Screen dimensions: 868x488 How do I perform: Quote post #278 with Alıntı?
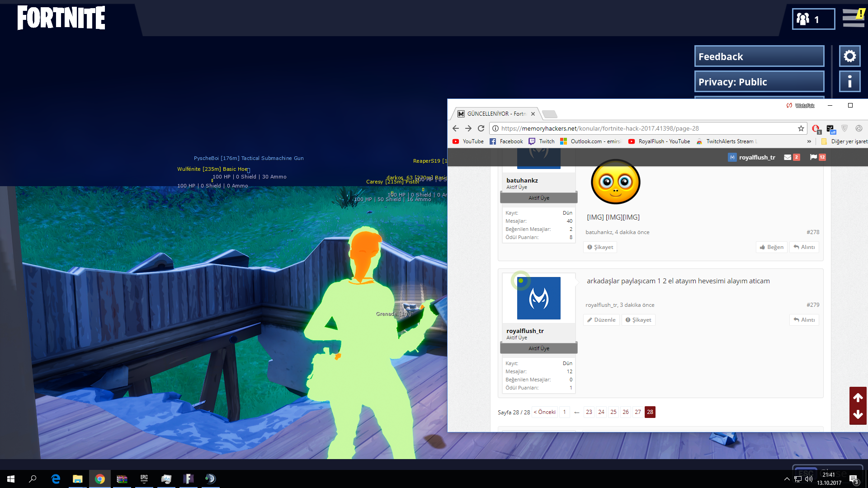point(804,247)
